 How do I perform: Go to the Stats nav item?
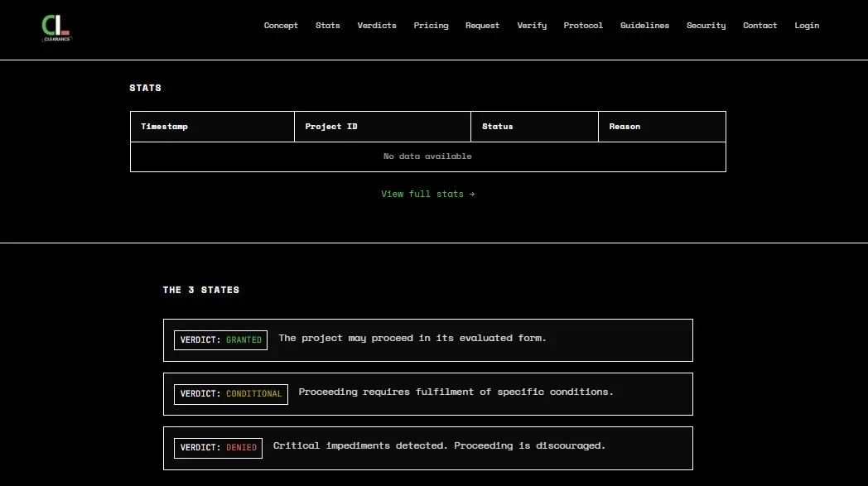tap(328, 26)
